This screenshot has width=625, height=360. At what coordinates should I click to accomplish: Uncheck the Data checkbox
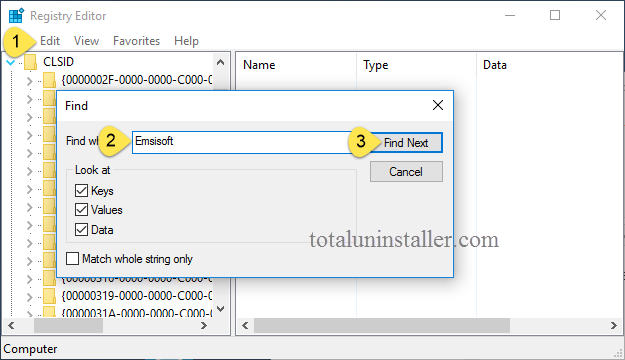(81, 229)
